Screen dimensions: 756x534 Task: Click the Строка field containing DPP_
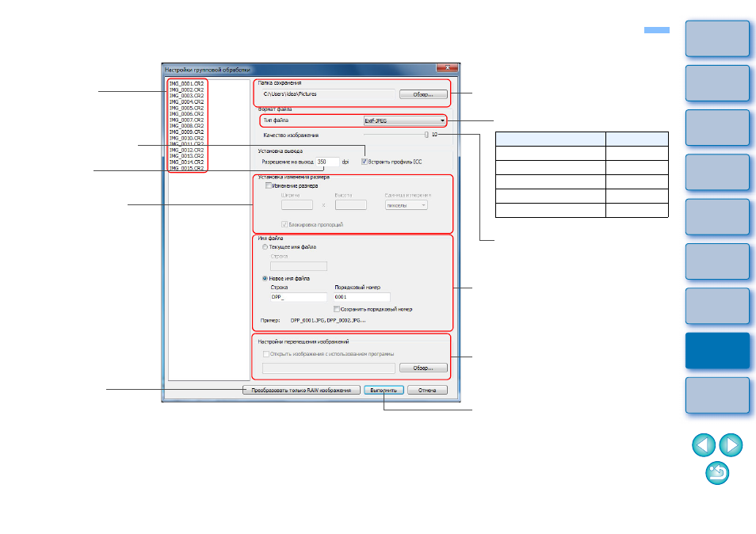[299, 297]
